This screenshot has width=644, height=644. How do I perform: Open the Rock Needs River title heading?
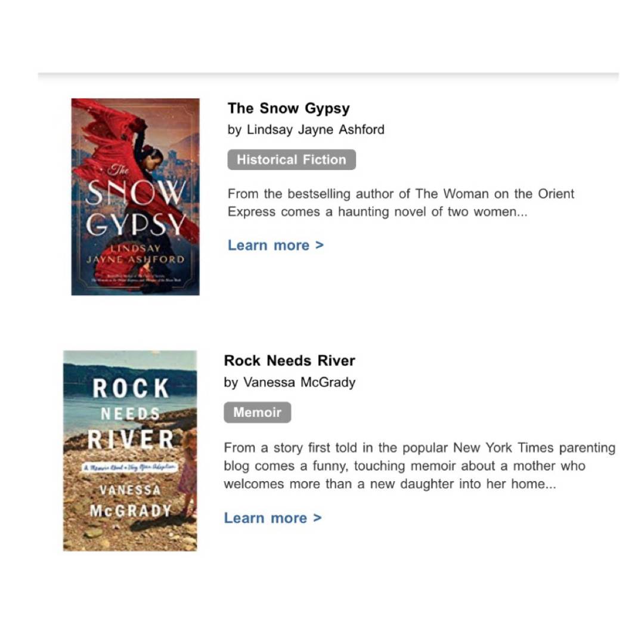[290, 360]
